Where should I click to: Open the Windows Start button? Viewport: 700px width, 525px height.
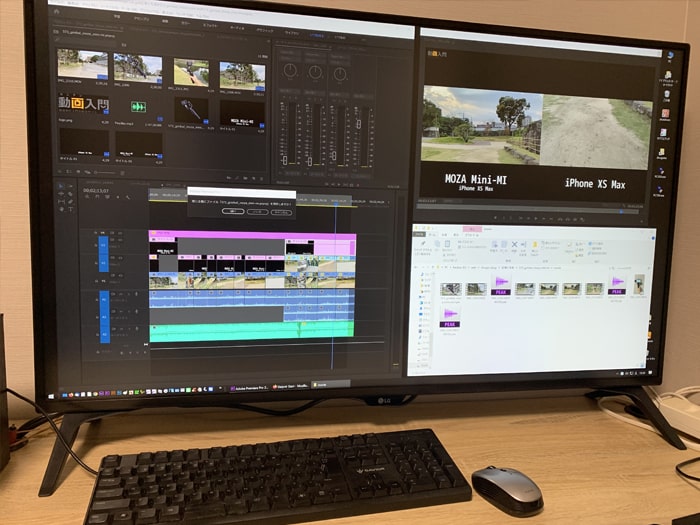pos(51,396)
